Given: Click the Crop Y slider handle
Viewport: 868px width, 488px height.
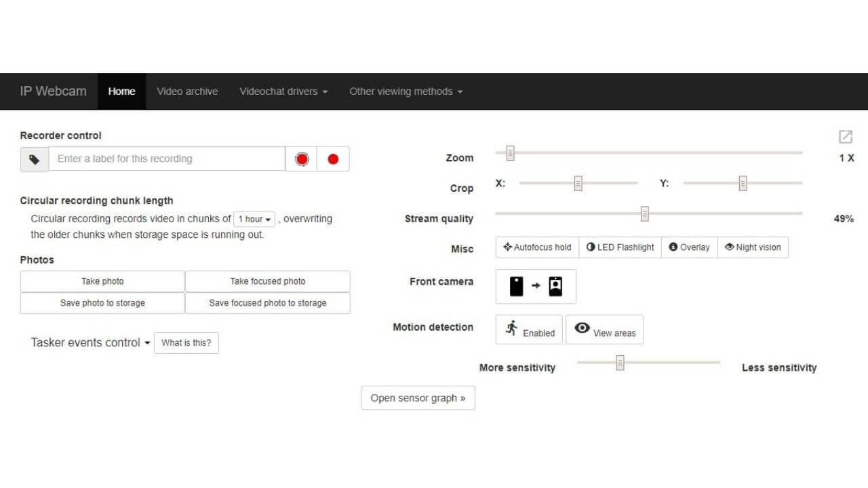Looking at the screenshot, I should click(x=743, y=184).
